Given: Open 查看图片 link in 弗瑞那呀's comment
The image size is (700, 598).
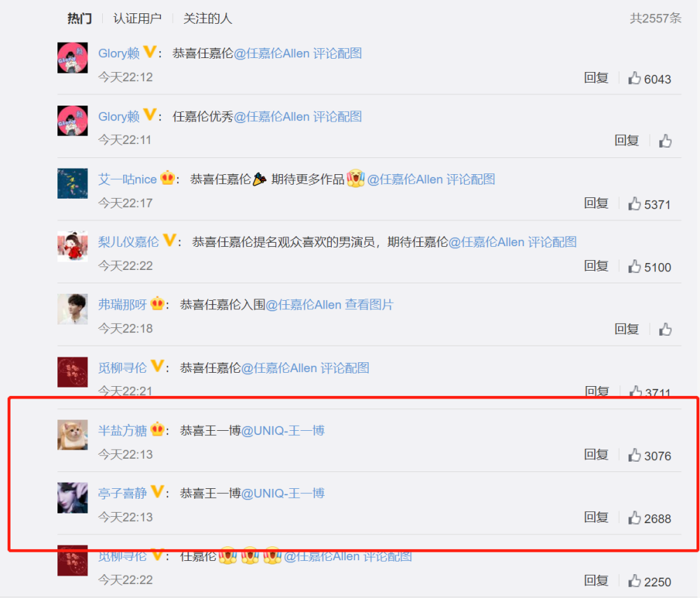Looking at the screenshot, I should point(369,305).
